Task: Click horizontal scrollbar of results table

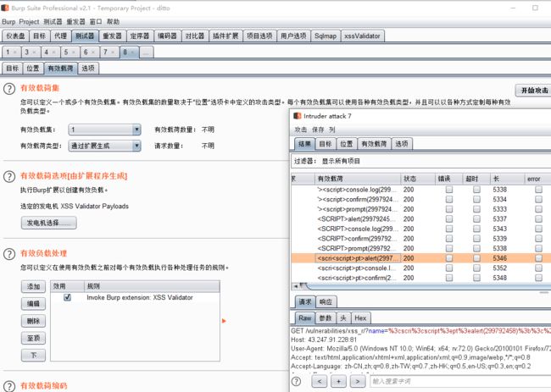Action: pyautogui.click(x=421, y=286)
